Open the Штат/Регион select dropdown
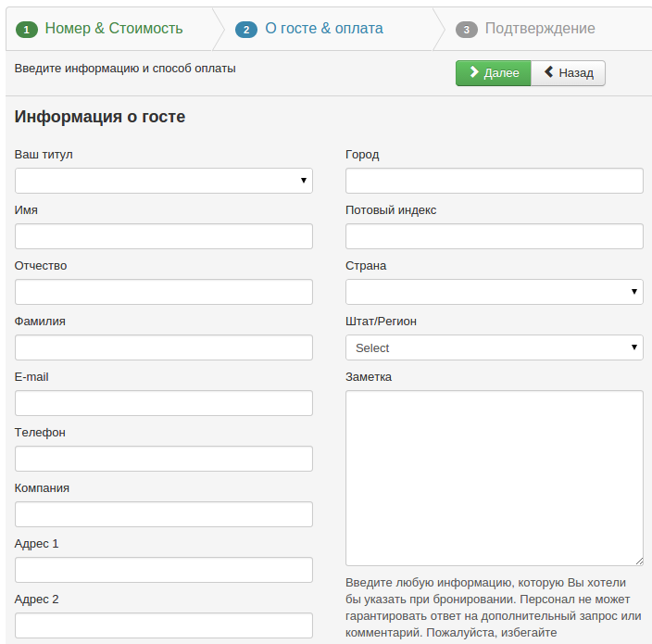The image size is (652, 644). pyautogui.click(x=494, y=347)
